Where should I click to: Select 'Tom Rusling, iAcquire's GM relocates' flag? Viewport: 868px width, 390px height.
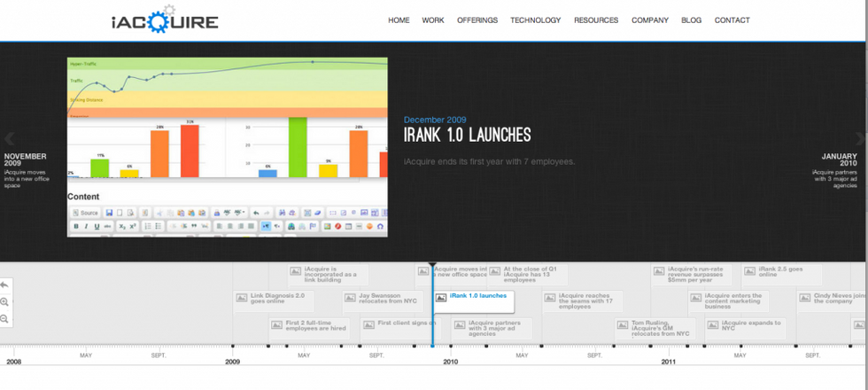[x=655, y=329]
